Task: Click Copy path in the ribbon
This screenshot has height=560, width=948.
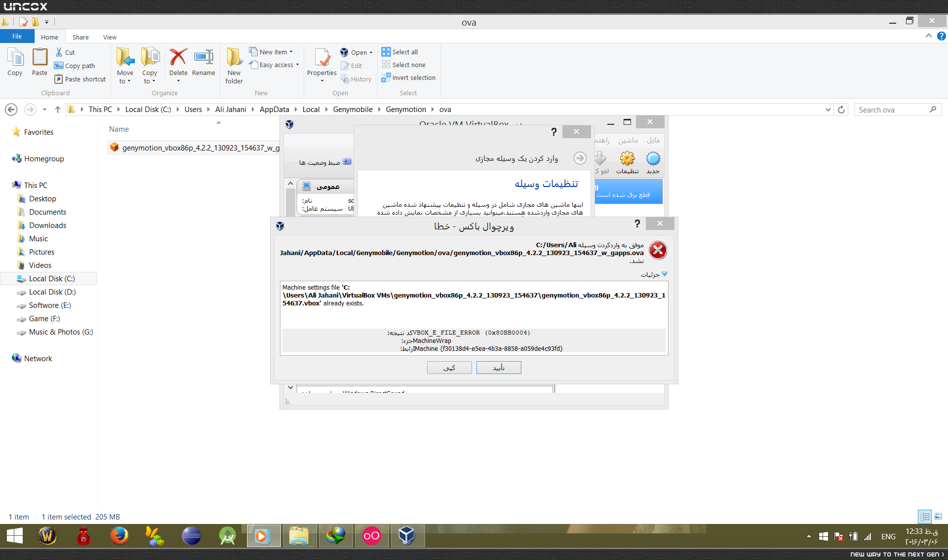Action: [75, 66]
